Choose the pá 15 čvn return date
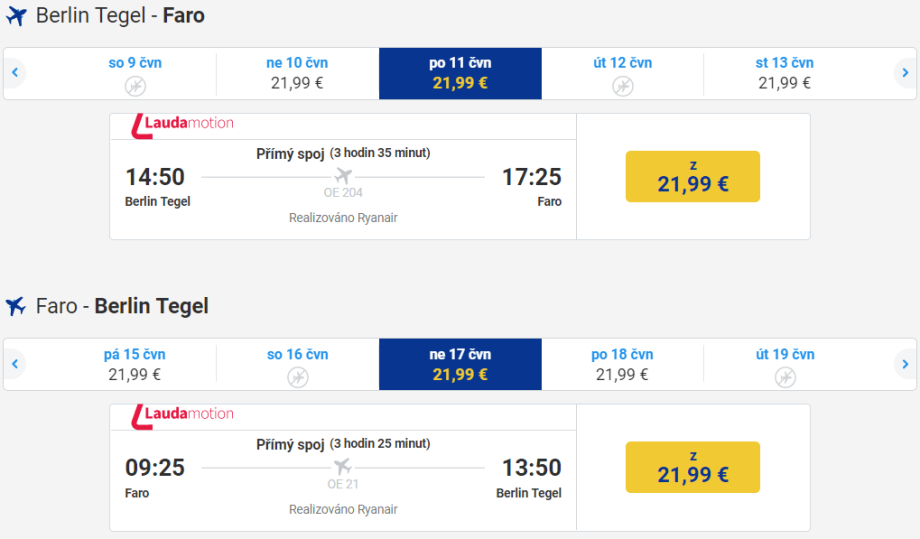This screenshot has height=539, width=920. [x=134, y=364]
